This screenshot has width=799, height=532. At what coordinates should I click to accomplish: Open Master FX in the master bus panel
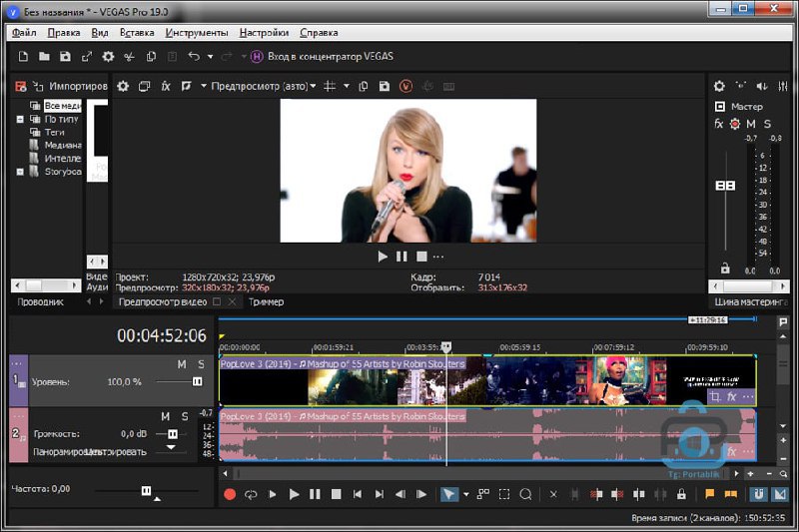click(x=718, y=124)
